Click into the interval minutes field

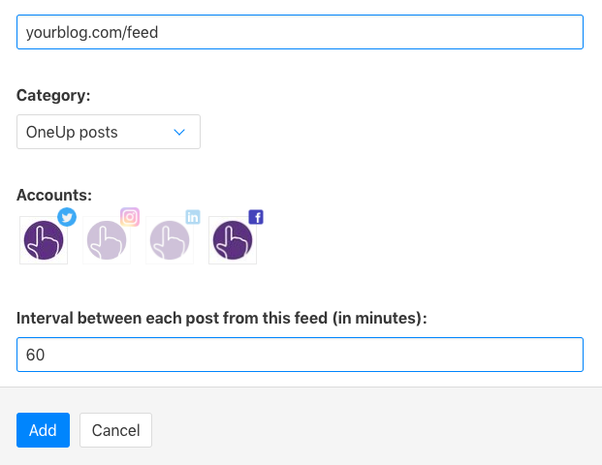tap(299, 355)
